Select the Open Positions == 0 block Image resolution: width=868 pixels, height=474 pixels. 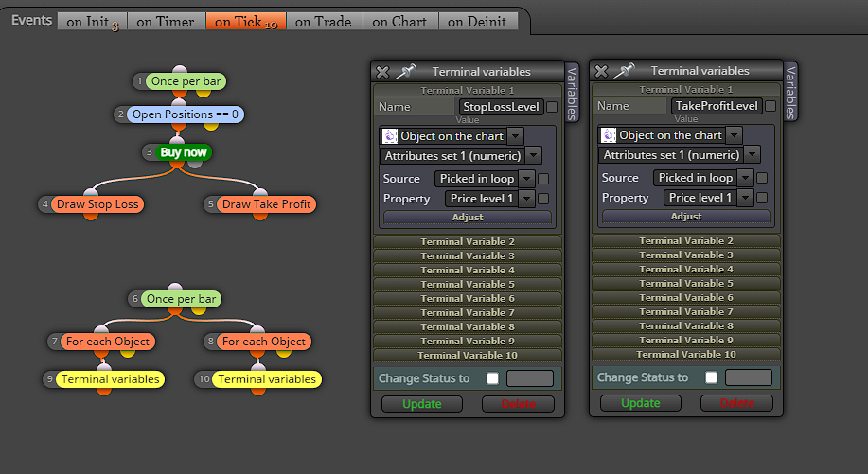(x=185, y=114)
